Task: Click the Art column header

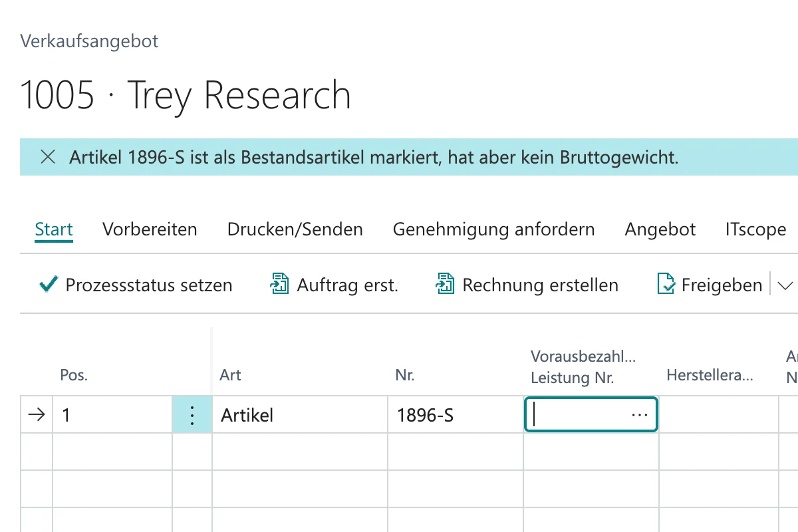Action: [230, 375]
